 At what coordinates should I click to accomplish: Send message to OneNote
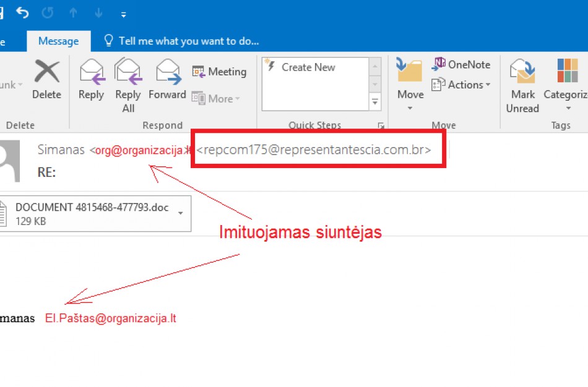click(461, 64)
